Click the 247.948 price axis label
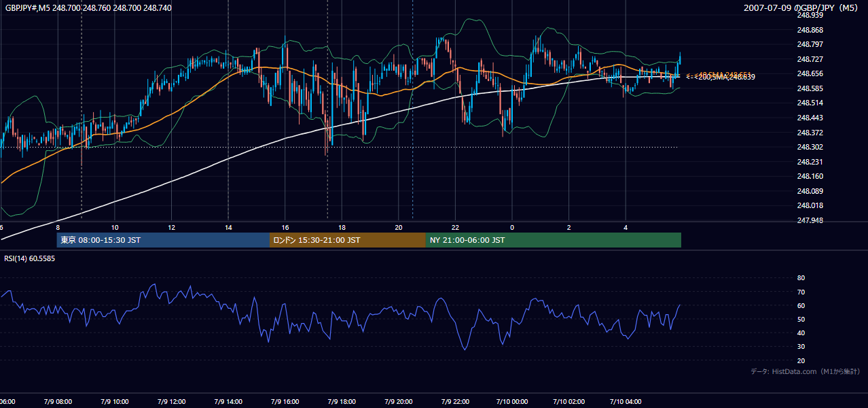The image size is (868, 408). (810, 220)
